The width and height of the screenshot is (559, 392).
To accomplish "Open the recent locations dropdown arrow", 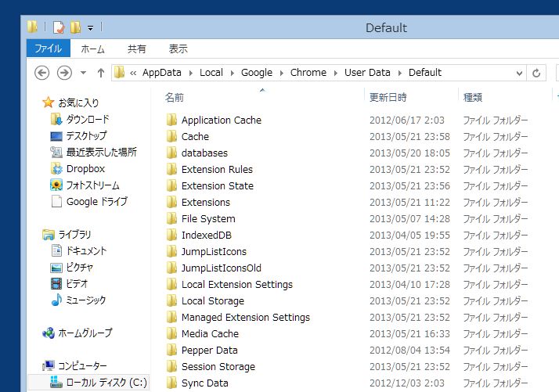I will [84, 73].
